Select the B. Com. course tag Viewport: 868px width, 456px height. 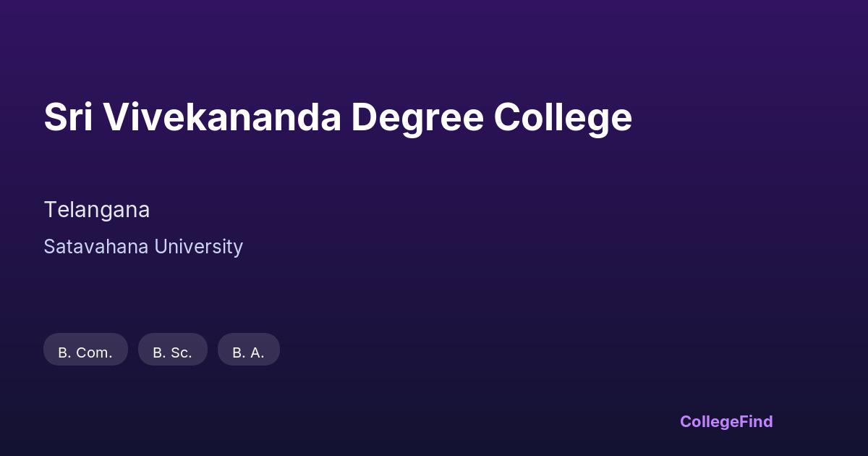[85, 352]
